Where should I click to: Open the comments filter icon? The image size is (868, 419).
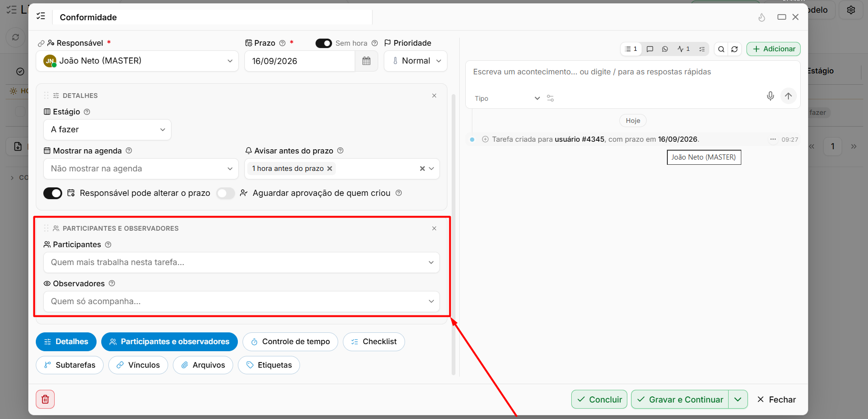point(650,49)
